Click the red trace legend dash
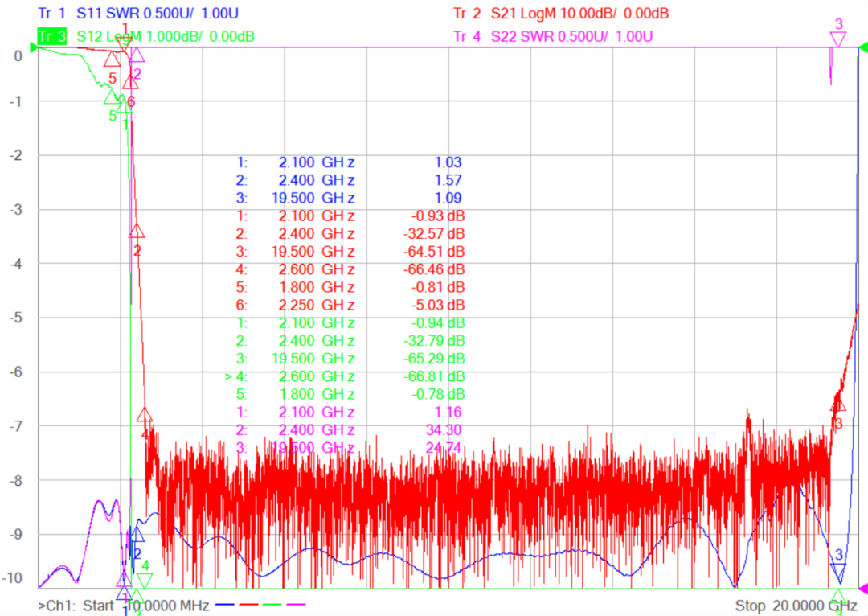Viewport: 868px width, 616px height. point(248,605)
